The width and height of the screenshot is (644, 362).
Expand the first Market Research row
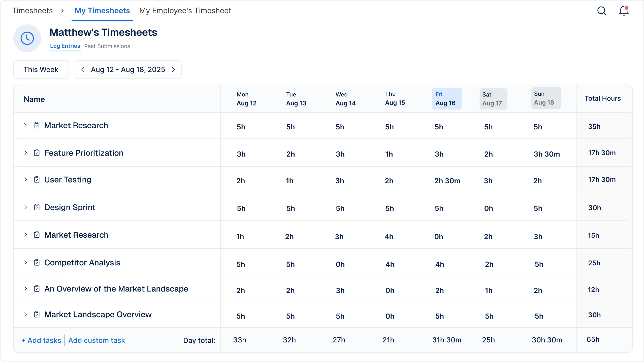(25, 125)
